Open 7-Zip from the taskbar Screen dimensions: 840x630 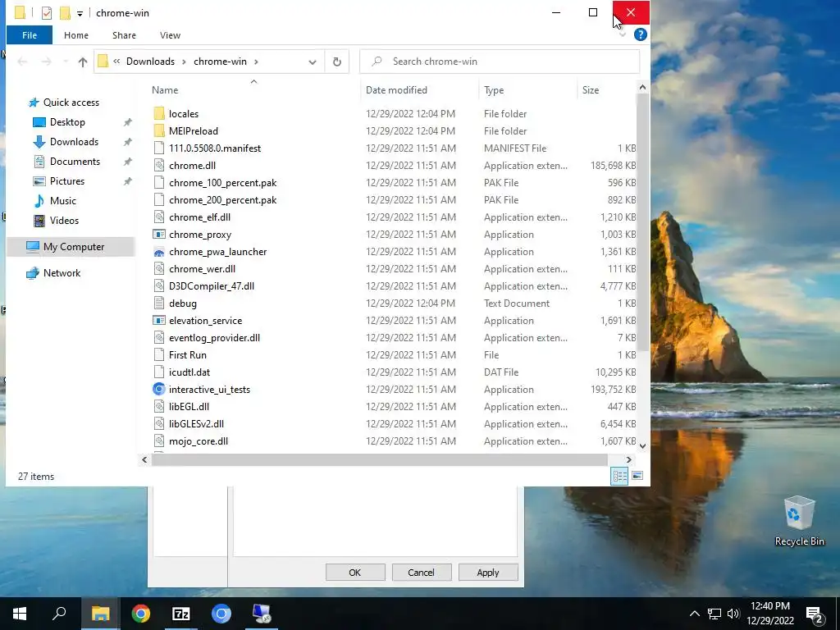pos(181,614)
